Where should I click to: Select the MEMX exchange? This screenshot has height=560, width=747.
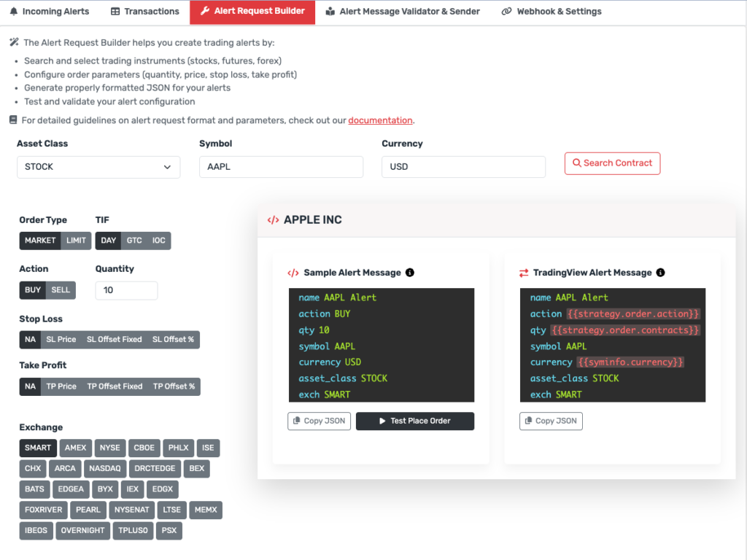(206, 510)
